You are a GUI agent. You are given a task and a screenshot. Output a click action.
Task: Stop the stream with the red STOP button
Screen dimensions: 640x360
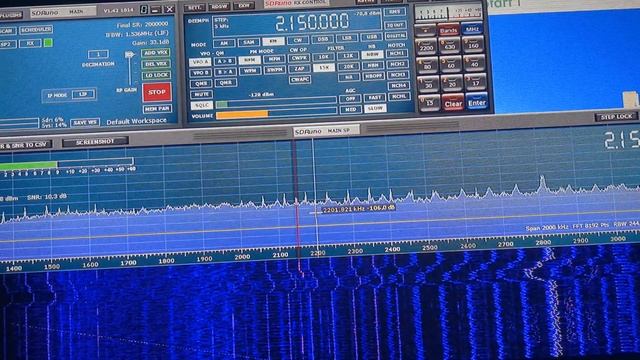click(x=157, y=92)
